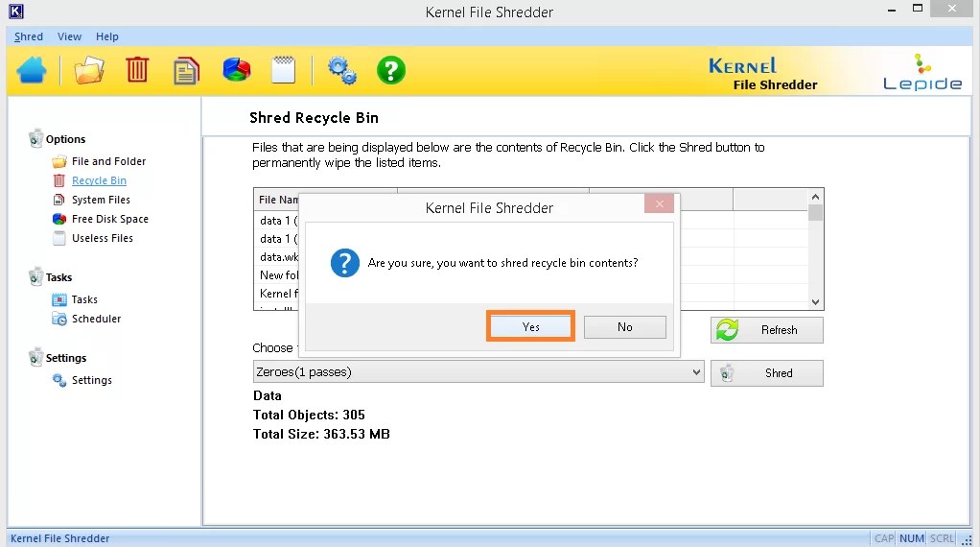Click file list scroll up arrow
980x547 pixels.
coord(815,197)
